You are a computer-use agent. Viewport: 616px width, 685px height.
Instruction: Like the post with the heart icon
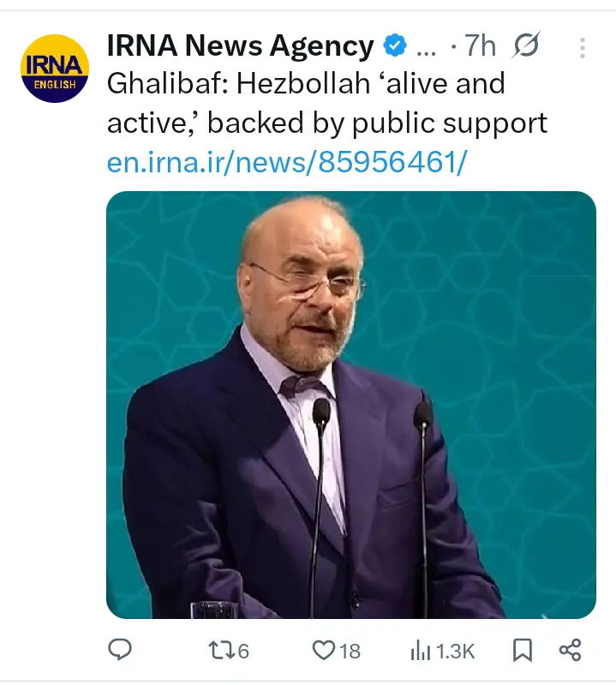322,651
